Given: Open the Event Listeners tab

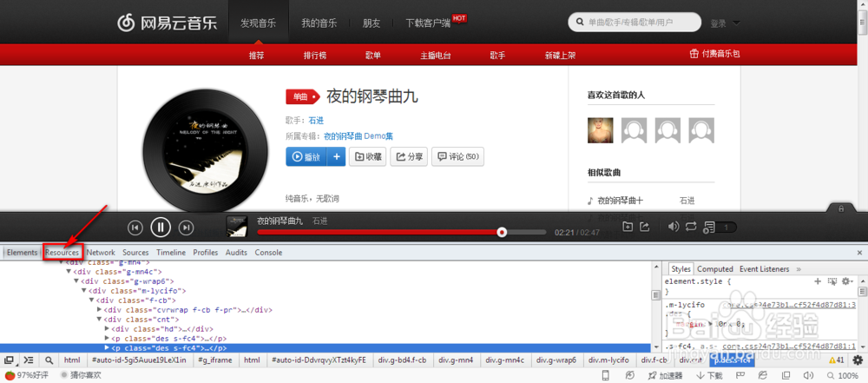Looking at the screenshot, I should pos(764,269).
